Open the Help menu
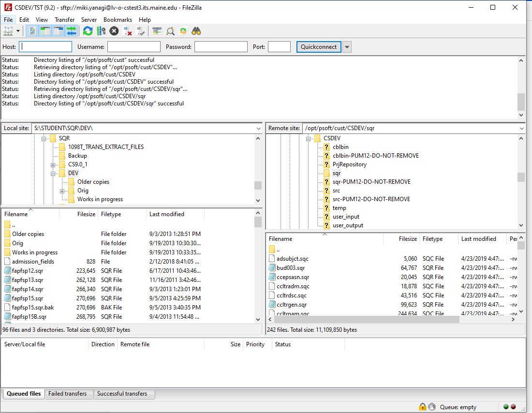This screenshot has height=413, width=532. [145, 20]
